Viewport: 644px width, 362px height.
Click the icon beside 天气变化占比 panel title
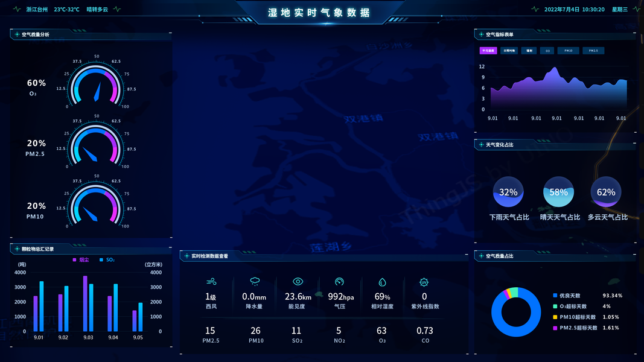(x=482, y=144)
